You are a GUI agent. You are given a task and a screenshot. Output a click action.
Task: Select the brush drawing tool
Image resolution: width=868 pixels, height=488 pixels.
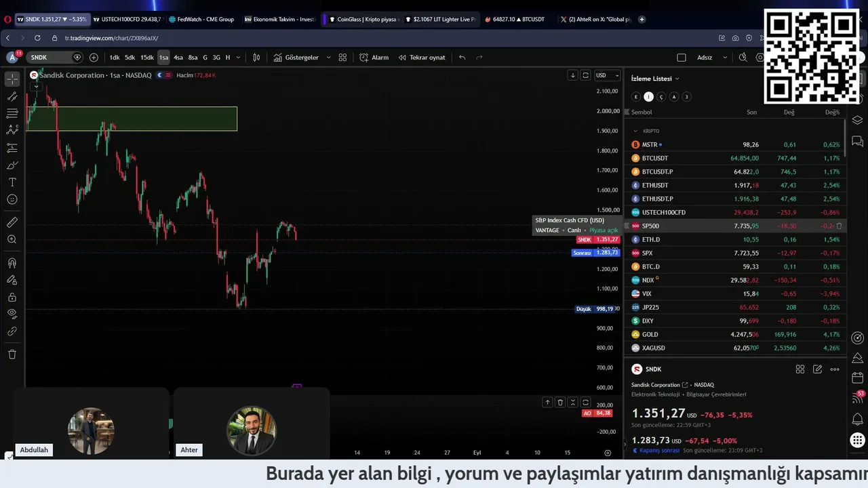[x=12, y=165]
